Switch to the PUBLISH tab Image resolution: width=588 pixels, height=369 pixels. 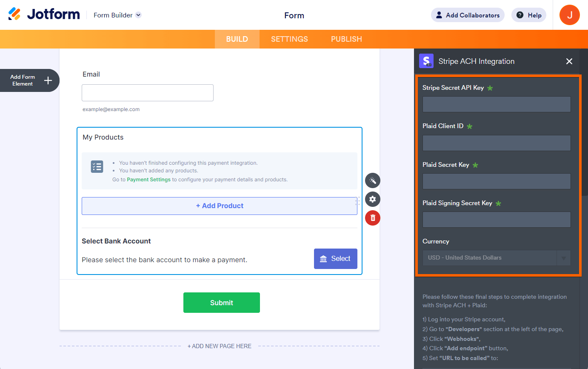click(346, 39)
